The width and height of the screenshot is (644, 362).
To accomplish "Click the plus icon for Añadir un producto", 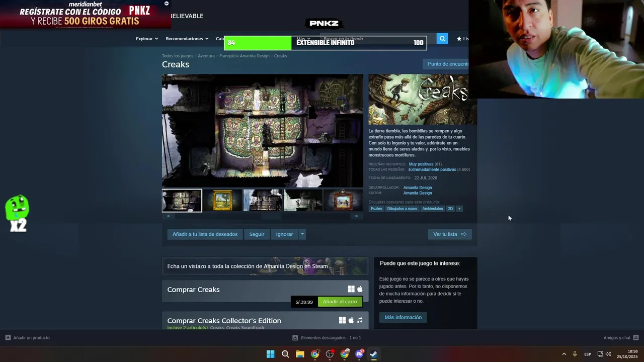I will tap(8, 338).
